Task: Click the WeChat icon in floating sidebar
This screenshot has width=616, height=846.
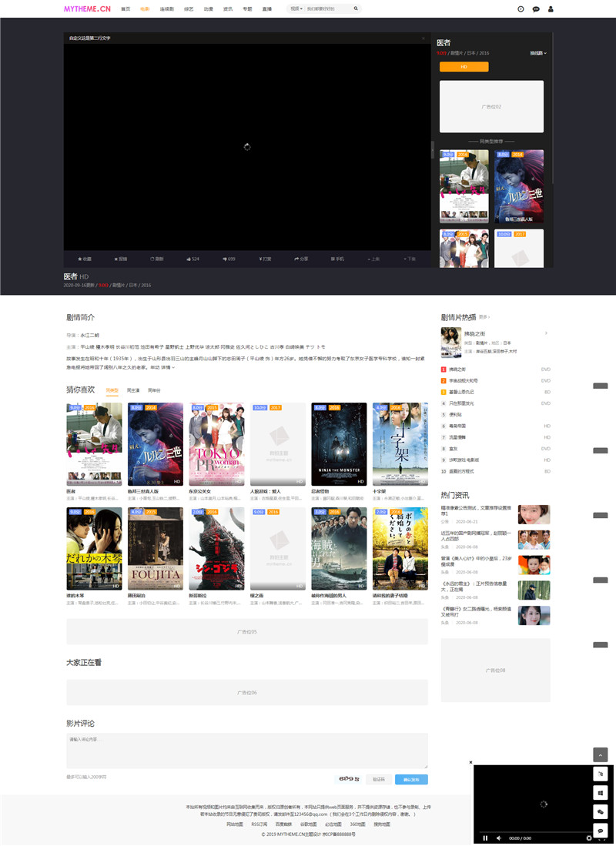Action: [x=601, y=811]
